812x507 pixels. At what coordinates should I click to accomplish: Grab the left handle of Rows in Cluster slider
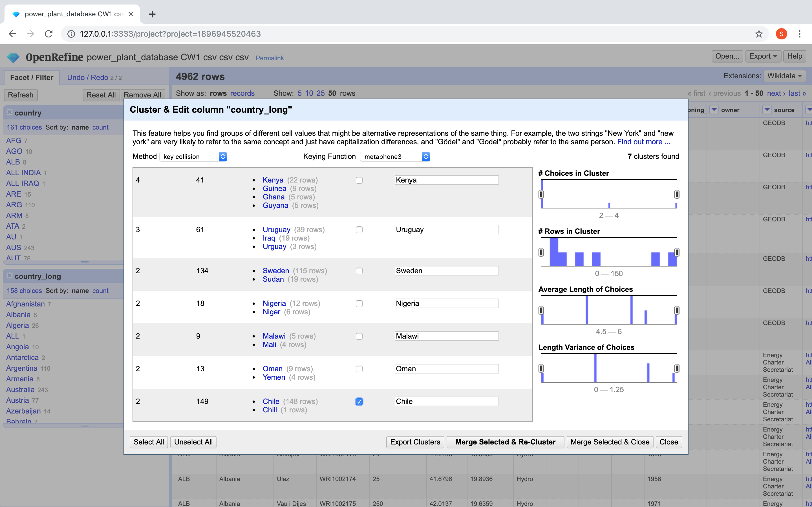pyautogui.click(x=541, y=252)
